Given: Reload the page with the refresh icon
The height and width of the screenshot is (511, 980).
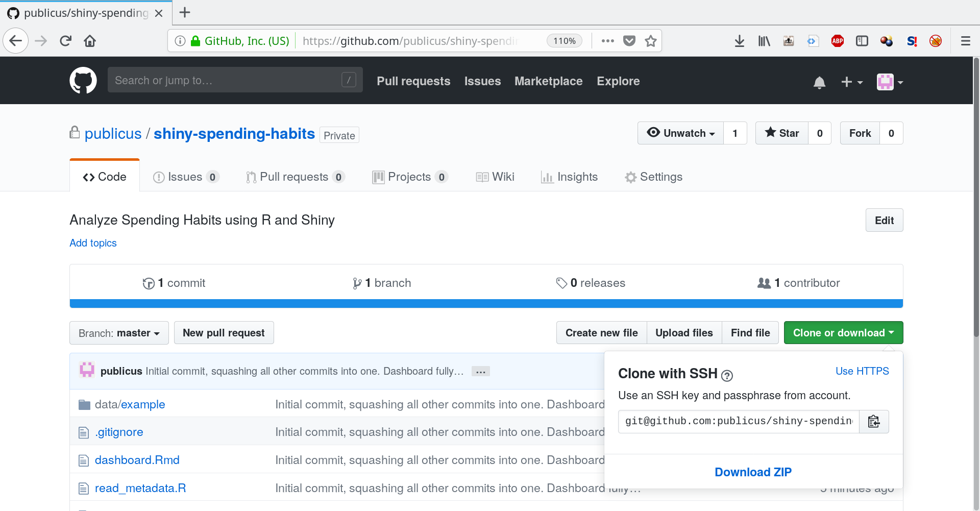Looking at the screenshot, I should [65, 41].
